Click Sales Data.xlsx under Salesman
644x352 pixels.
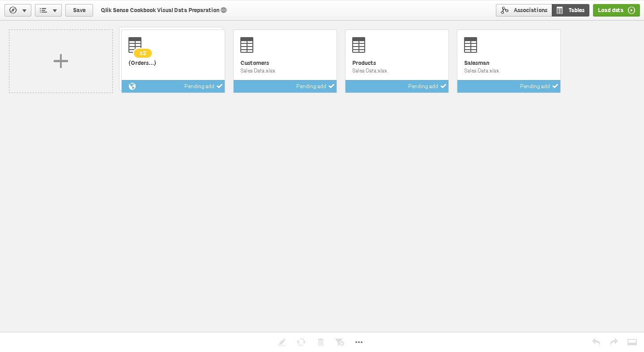(x=482, y=71)
